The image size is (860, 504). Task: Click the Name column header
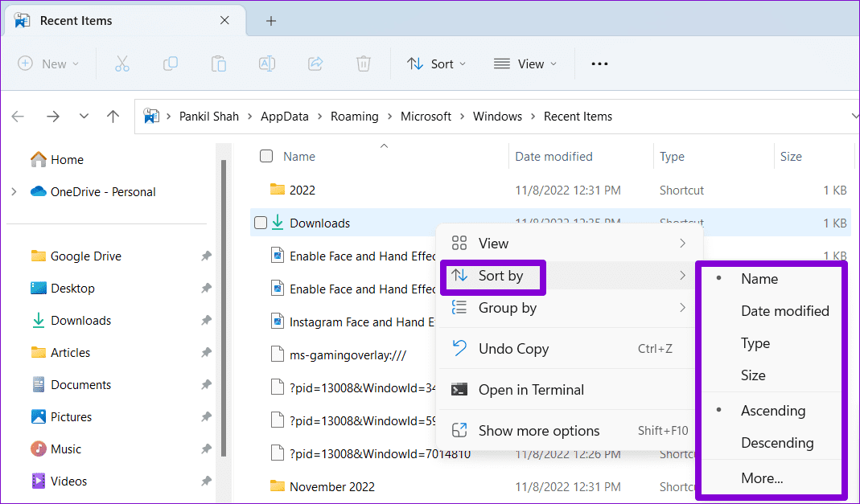coord(299,157)
